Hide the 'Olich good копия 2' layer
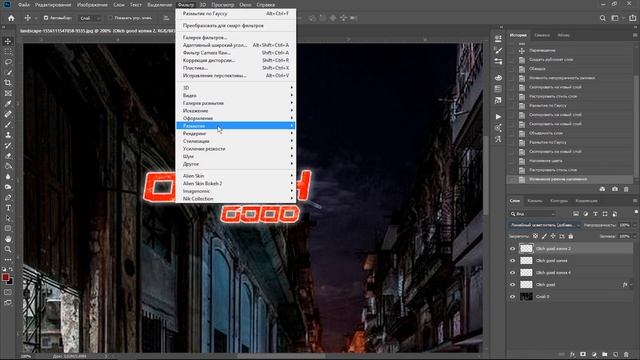Viewport: 640px width, 360px height. click(513, 249)
